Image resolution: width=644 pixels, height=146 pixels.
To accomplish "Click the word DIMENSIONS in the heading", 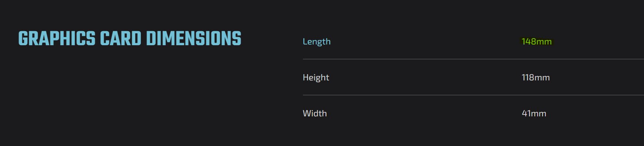I will click(x=194, y=39).
